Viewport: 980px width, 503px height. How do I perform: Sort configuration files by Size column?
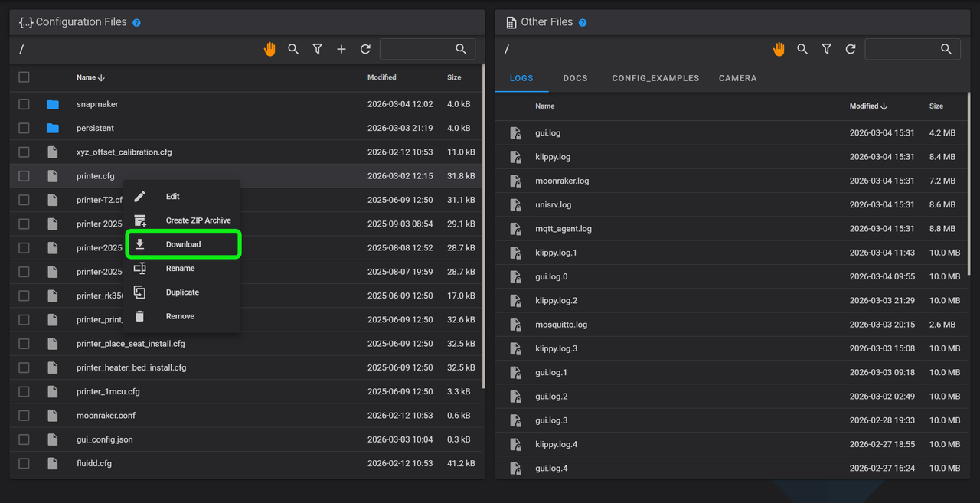454,77
